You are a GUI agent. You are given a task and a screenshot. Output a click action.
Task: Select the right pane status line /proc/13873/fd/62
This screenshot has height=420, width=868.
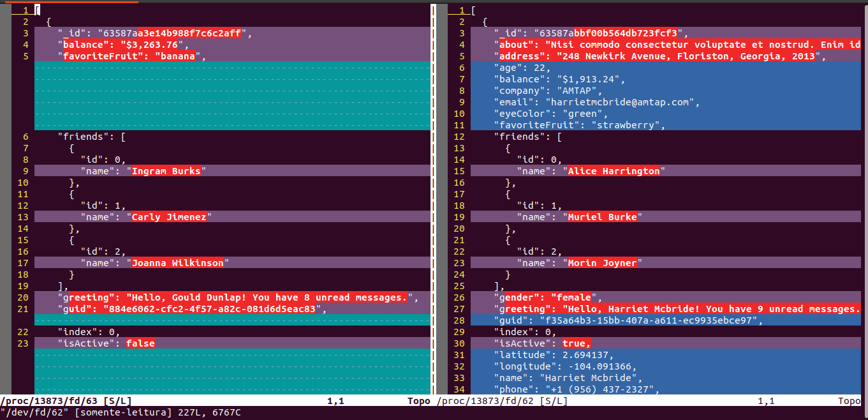point(502,401)
